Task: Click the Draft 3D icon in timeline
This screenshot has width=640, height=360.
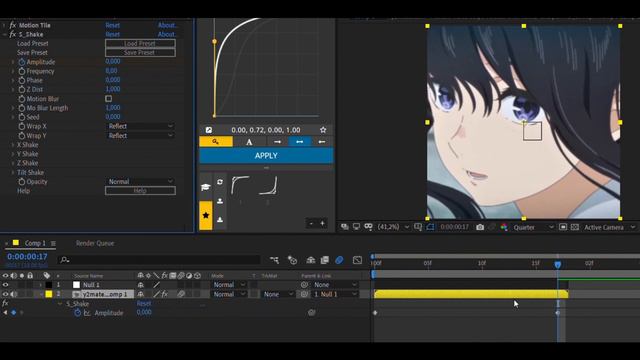Action: (292, 260)
